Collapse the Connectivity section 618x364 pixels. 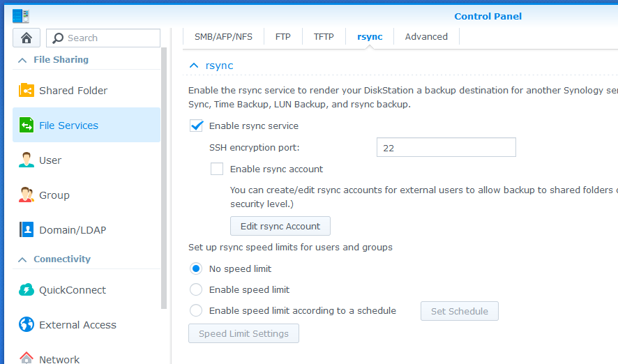click(x=22, y=259)
